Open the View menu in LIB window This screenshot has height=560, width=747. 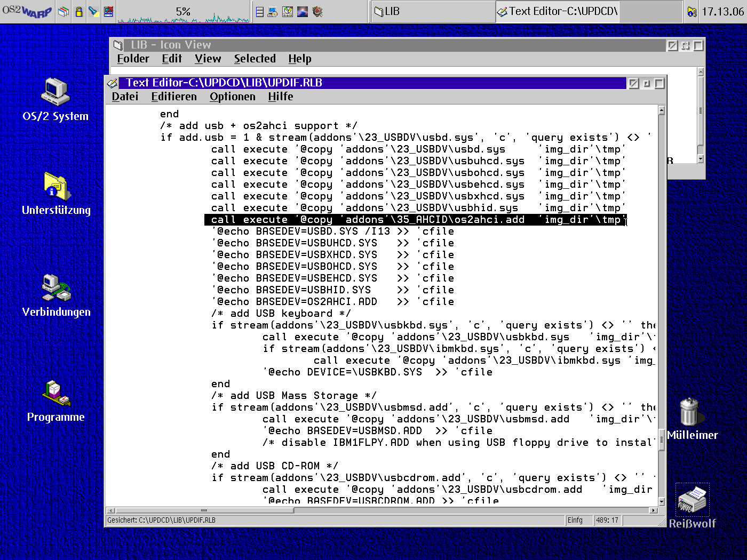point(208,59)
